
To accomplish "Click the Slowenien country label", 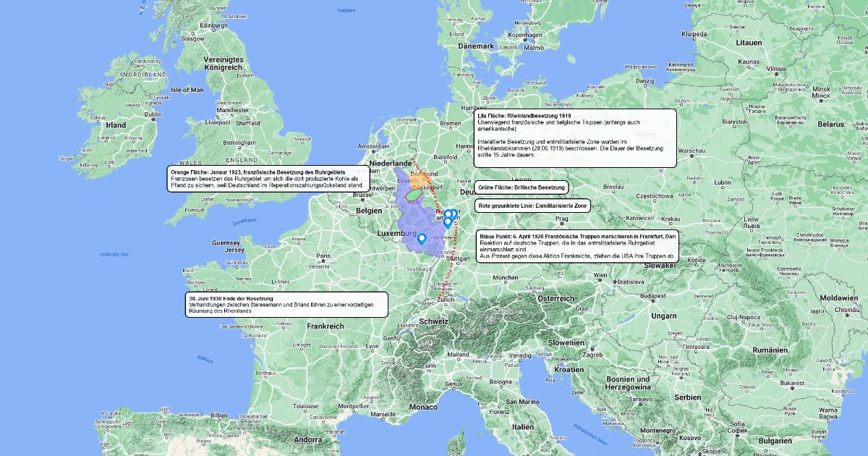I will (x=566, y=342).
